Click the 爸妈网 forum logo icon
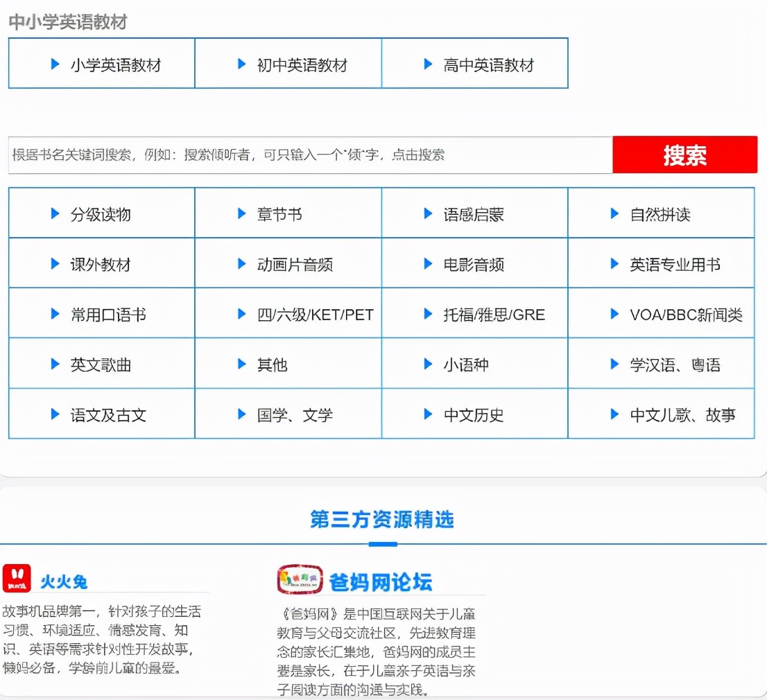This screenshot has width=767, height=700. tap(300, 579)
